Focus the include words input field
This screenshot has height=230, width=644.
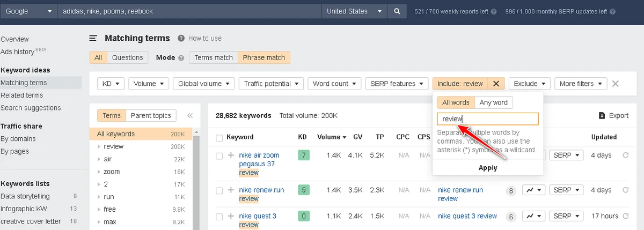488,119
